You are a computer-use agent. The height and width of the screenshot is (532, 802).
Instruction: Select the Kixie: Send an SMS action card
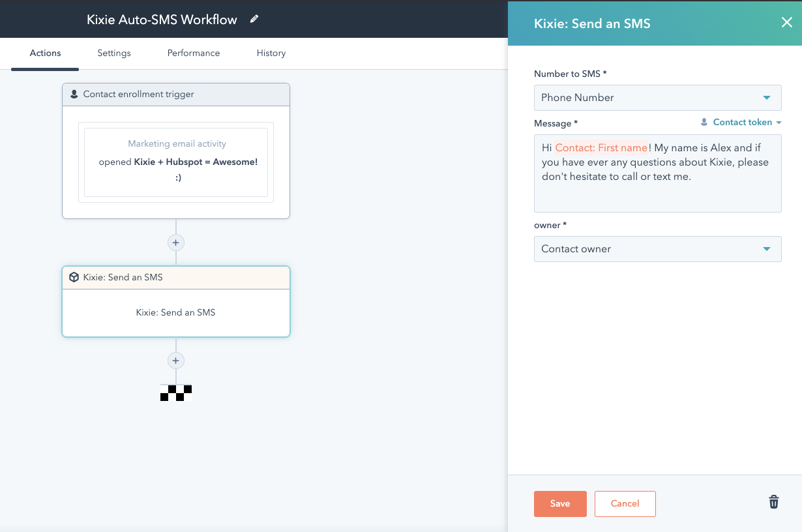tap(176, 301)
